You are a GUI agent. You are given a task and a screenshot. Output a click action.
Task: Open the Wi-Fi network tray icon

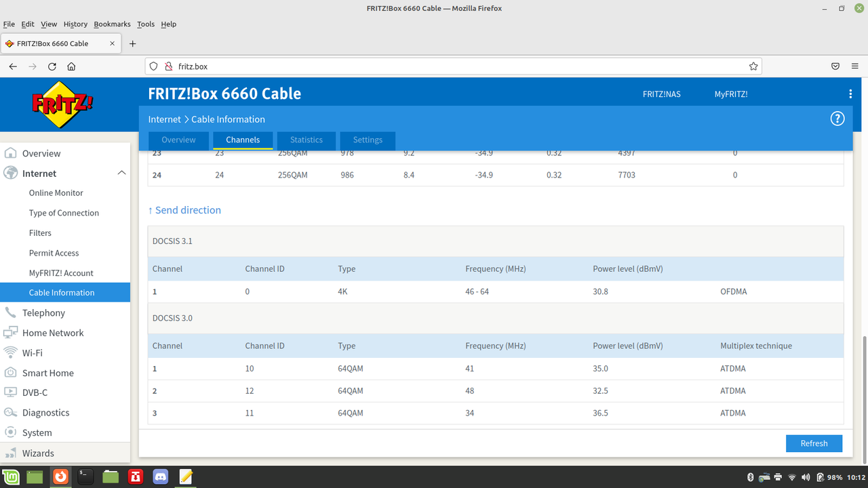coord(791,477)
